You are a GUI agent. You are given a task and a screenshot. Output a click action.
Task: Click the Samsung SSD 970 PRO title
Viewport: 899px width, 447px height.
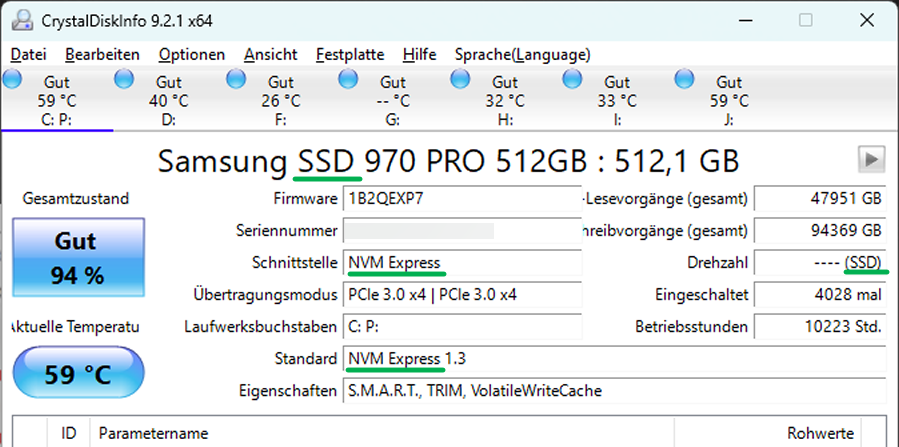coord(448,161)
